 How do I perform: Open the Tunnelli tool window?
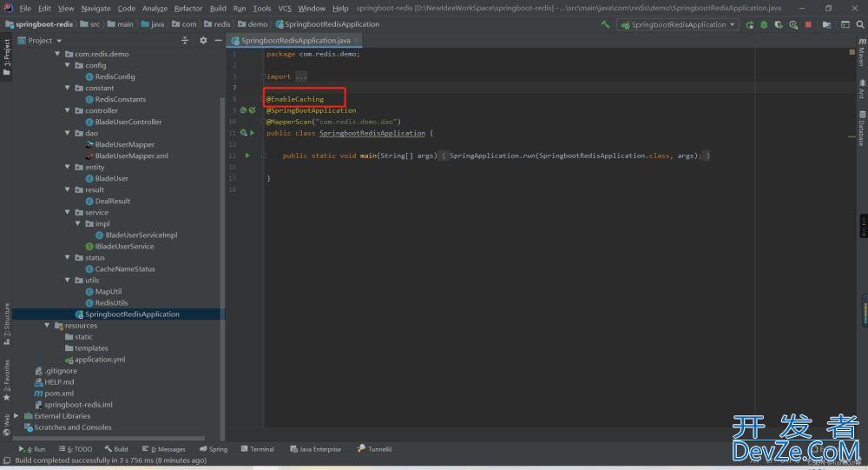[x=375, y=449]
